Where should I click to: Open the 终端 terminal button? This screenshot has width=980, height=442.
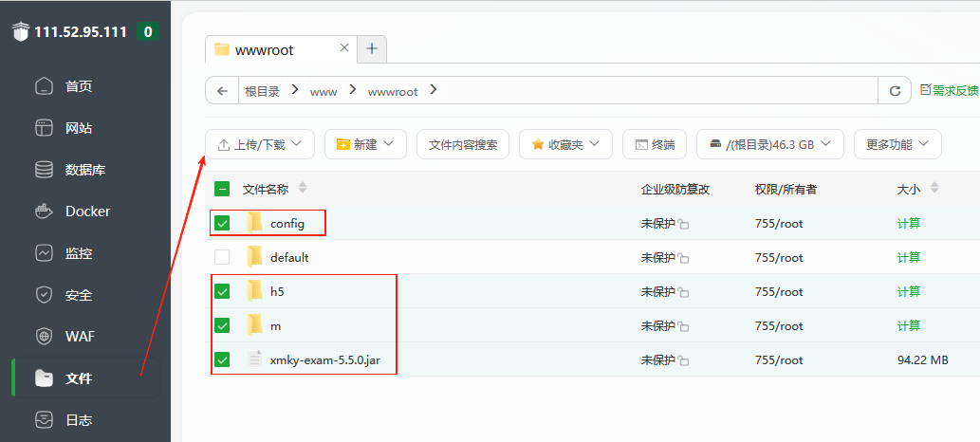[655, 144]
